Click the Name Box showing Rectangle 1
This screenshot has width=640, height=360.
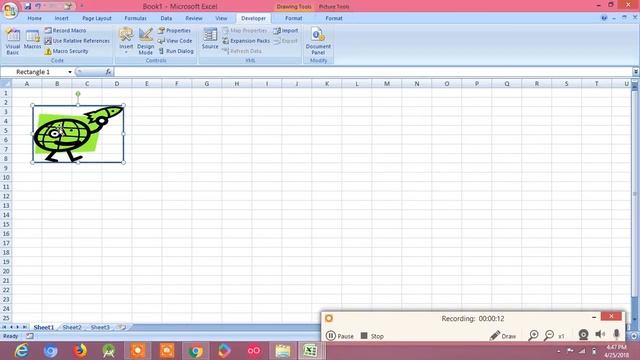point(34,72)
